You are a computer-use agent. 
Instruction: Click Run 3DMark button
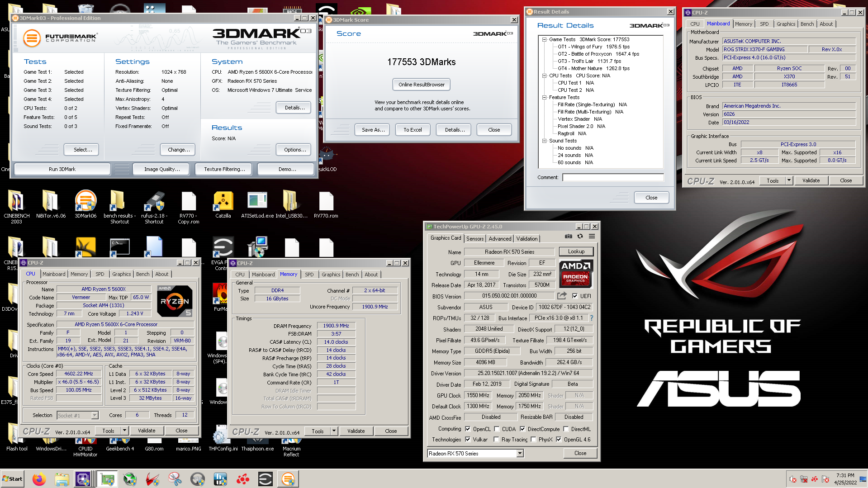tap(62, 169)
